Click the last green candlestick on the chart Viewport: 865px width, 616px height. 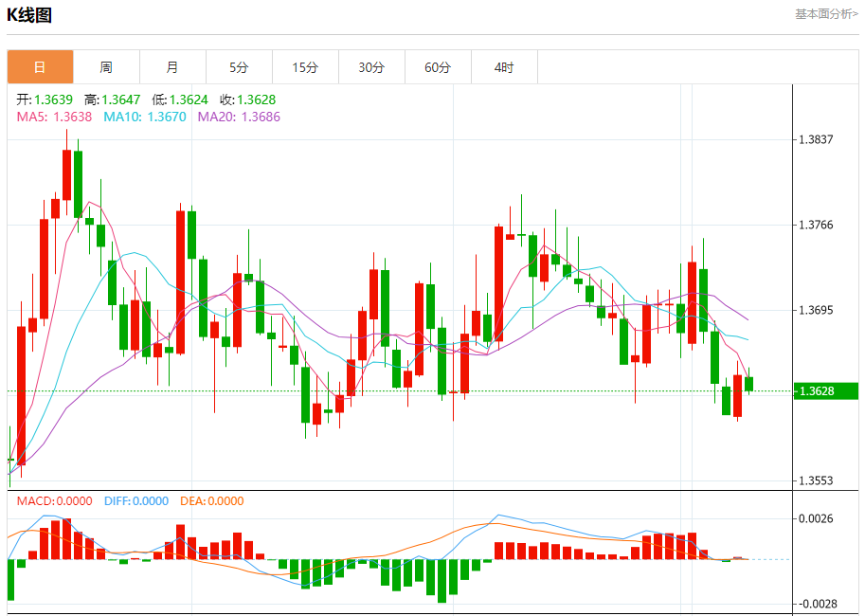748,384
